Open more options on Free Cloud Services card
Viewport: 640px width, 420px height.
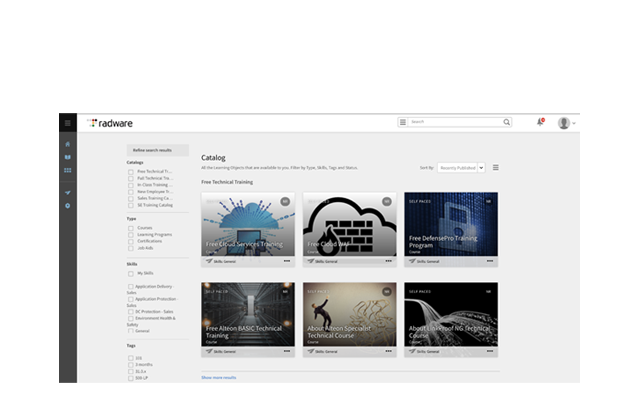[x=287, y=261]
